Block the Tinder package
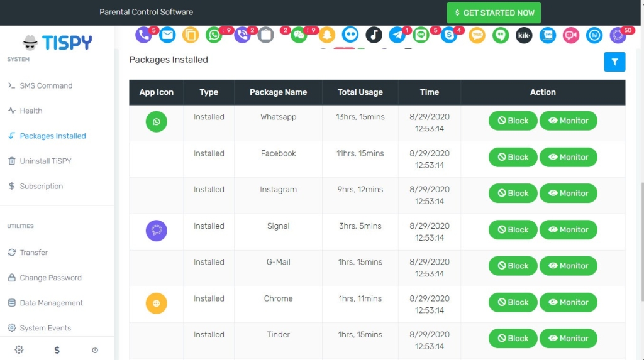The height and width of the screenshot is (360, 644). coord(513,339)
